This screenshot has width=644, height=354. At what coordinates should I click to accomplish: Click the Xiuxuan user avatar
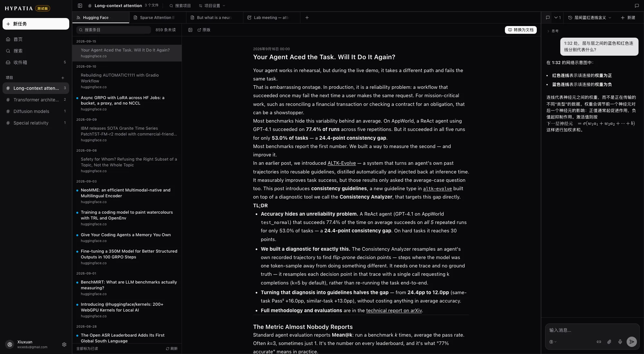click(10, 344)
